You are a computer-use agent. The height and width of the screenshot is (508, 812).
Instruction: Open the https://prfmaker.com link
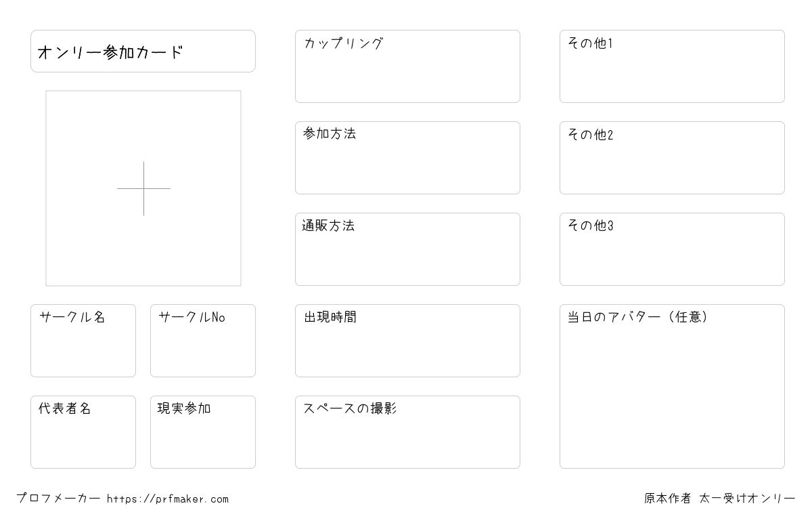pos(168,499)
